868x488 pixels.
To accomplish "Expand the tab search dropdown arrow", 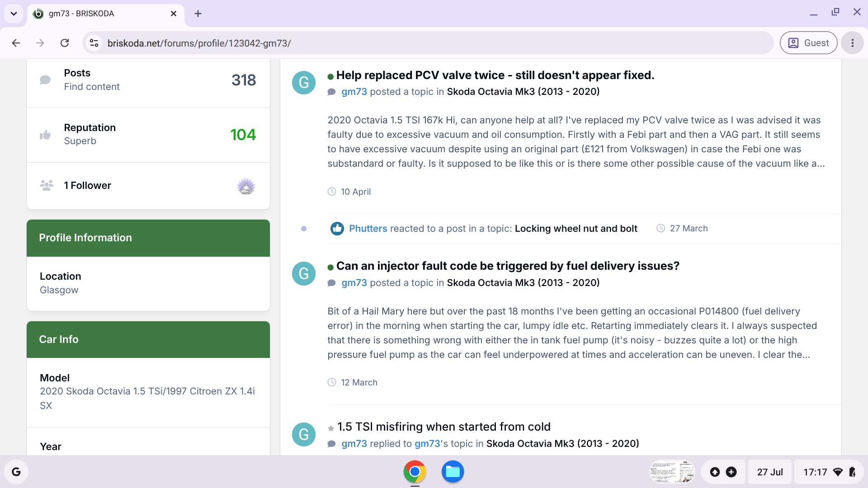I will (14, 14).
